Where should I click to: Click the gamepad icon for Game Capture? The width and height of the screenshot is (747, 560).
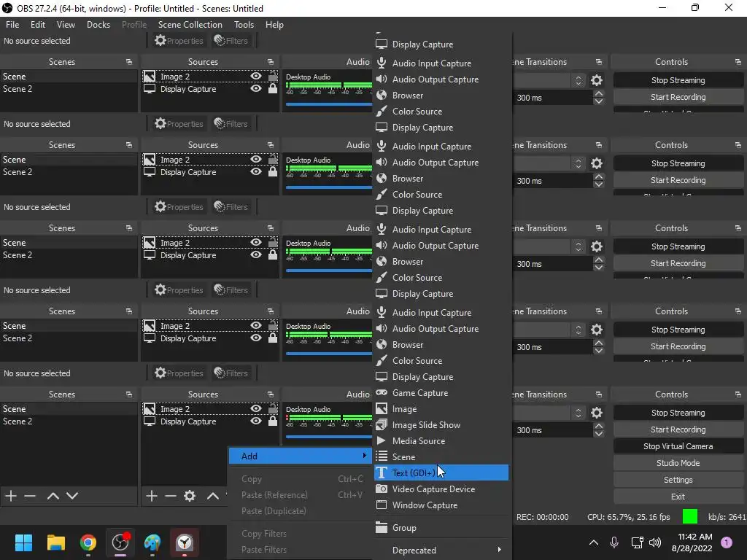(382, 393)
